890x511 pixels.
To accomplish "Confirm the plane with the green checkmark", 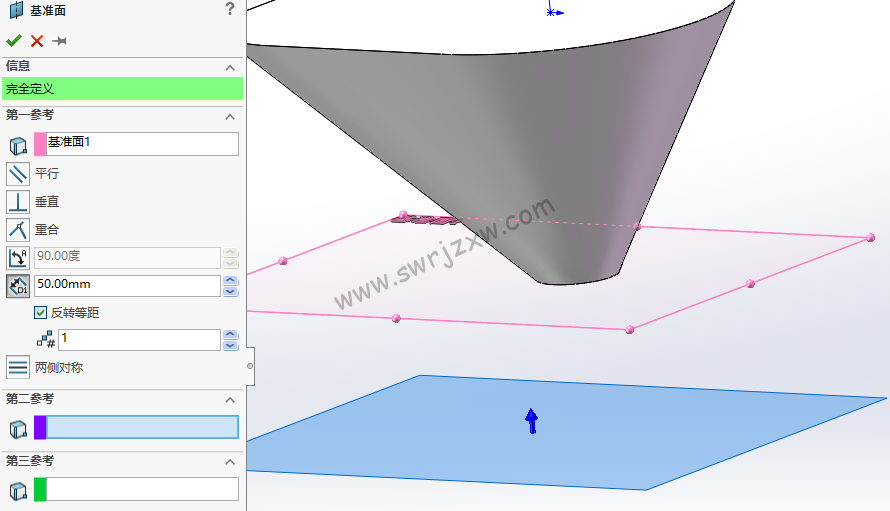I will [x=14, y=41].
